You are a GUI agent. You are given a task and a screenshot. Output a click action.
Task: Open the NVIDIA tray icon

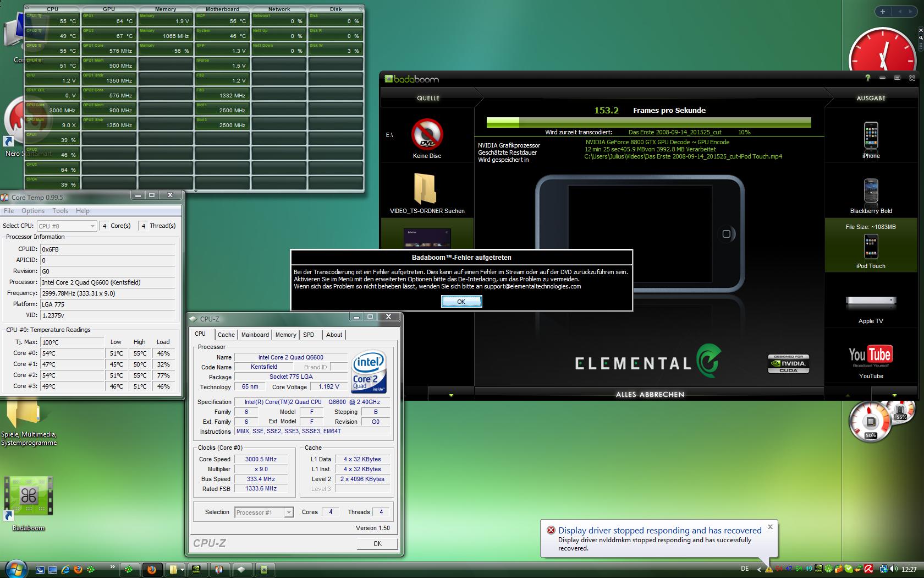pos(819,569)
